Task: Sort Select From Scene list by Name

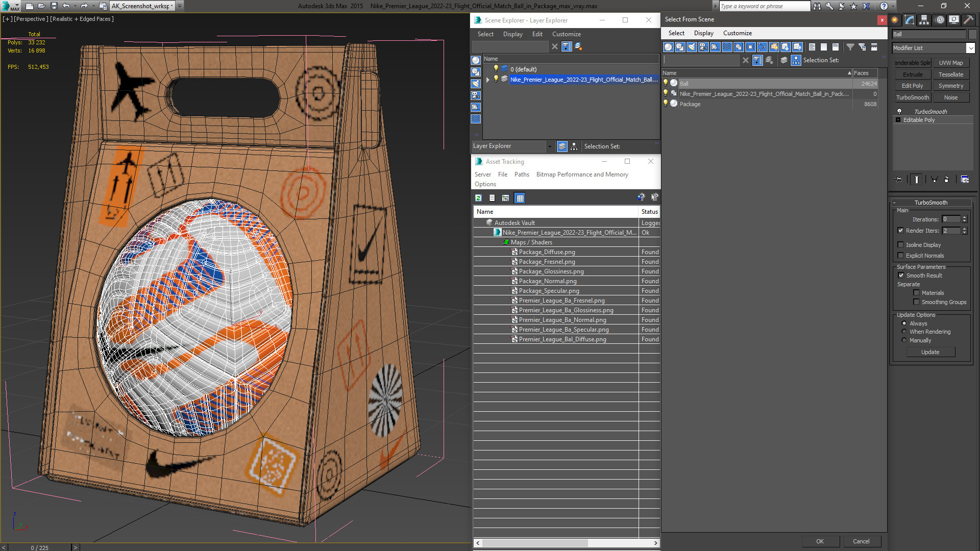Action: [x=756, y=73]
